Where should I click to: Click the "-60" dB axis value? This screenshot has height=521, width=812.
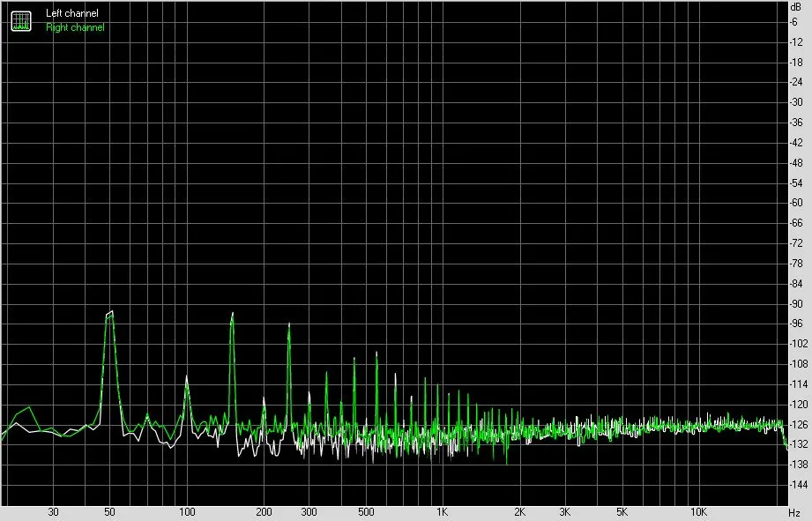(795, 203)
